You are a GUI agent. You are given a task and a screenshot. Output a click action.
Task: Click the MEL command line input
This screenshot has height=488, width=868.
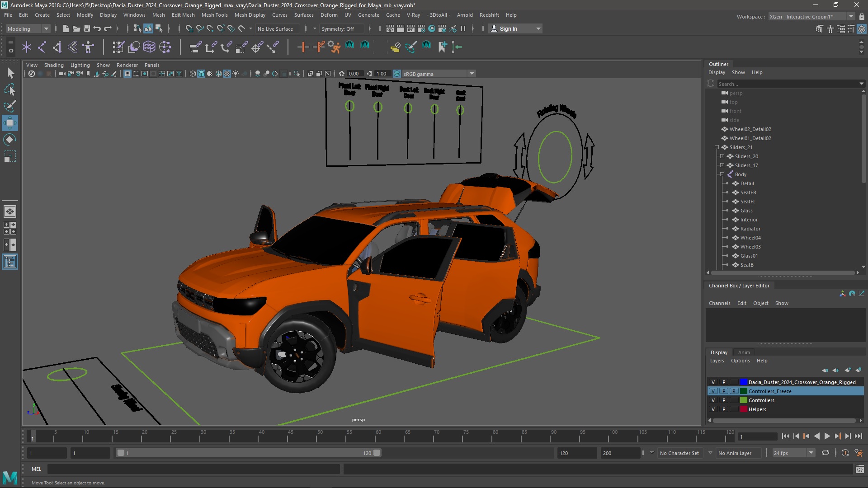pos(193,469)
